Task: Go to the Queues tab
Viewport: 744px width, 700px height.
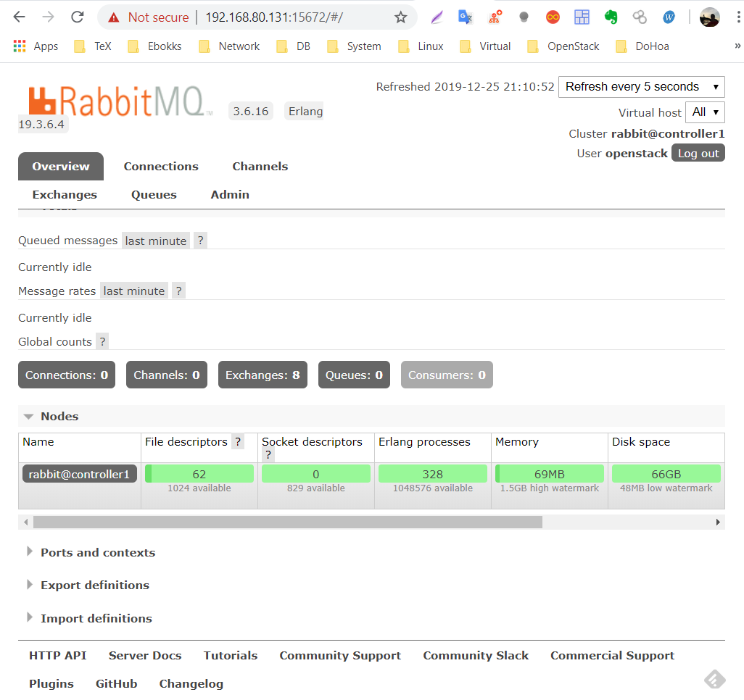Action: click(x=154, y=195)
